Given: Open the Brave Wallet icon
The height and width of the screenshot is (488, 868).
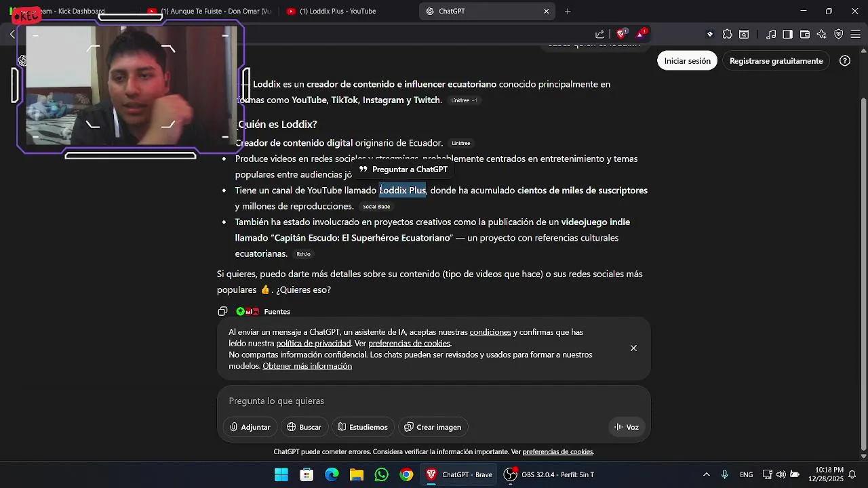Looking at the screenshot, I should (805, 35).
